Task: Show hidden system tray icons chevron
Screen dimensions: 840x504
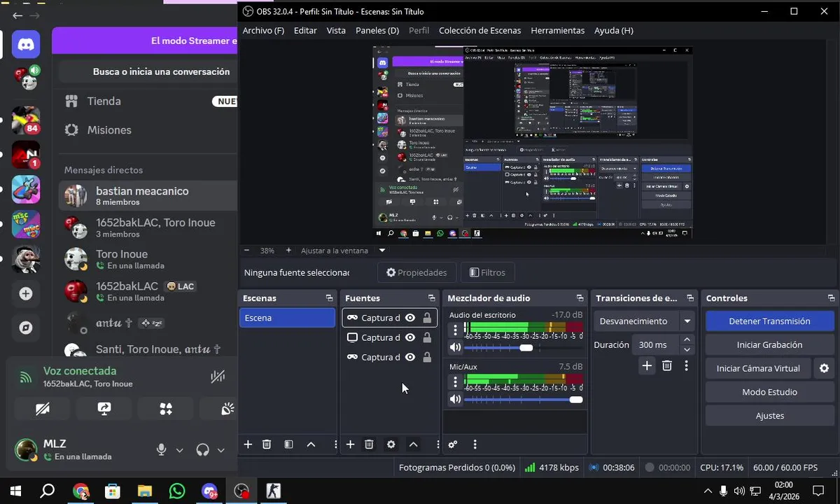Action: [708, 491]
